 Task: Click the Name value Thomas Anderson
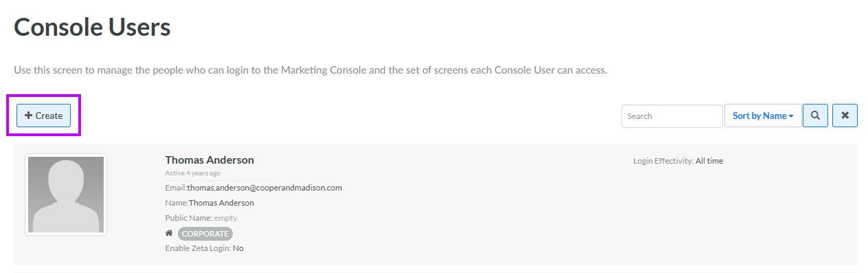(221, 203)
